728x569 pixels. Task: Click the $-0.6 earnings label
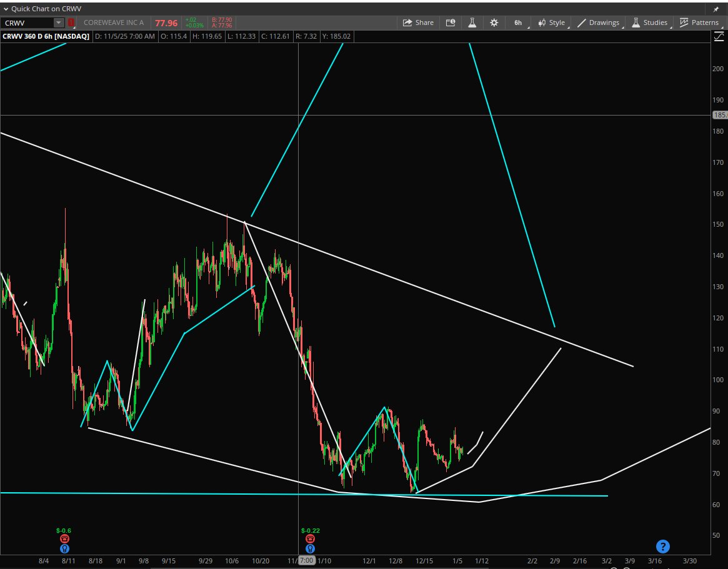(64, 530)
